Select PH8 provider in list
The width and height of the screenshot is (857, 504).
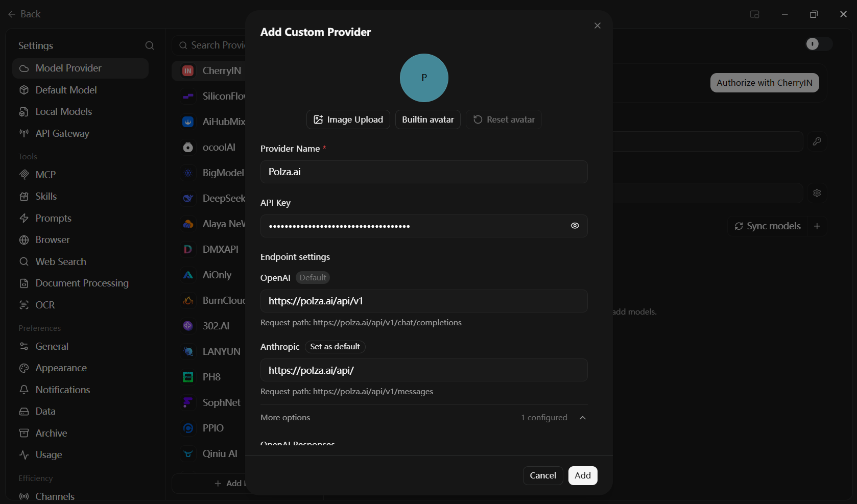[209, 377]
